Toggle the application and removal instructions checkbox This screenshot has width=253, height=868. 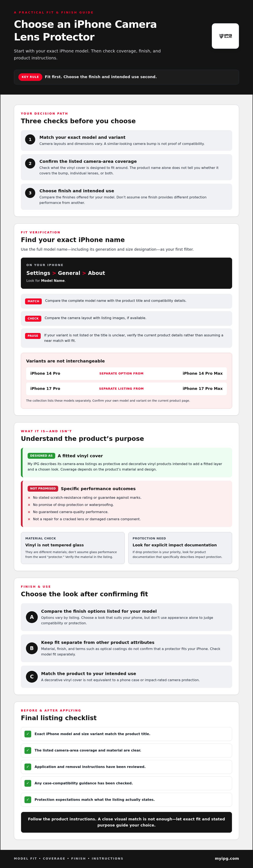pyautogui.click(x=28, y=766)
